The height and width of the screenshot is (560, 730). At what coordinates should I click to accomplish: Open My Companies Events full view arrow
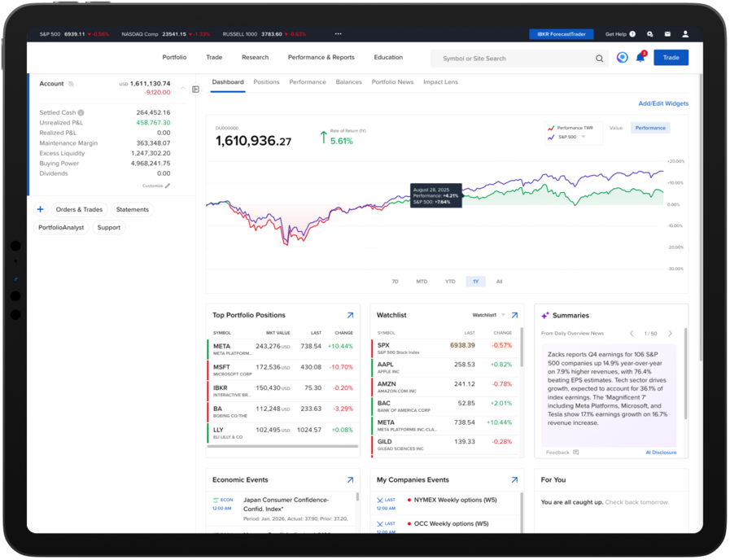click(x=514, y=480)
